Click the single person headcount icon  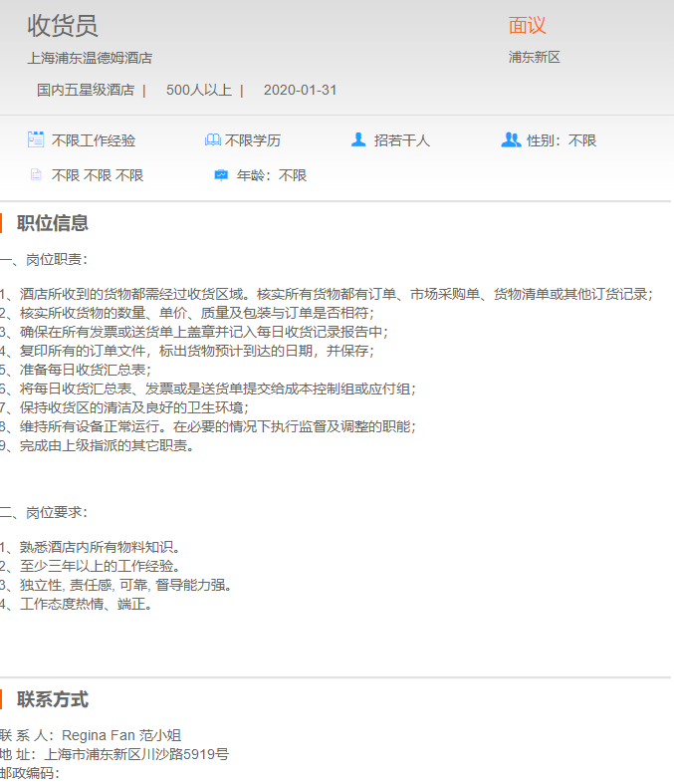(x=358, y=140)
